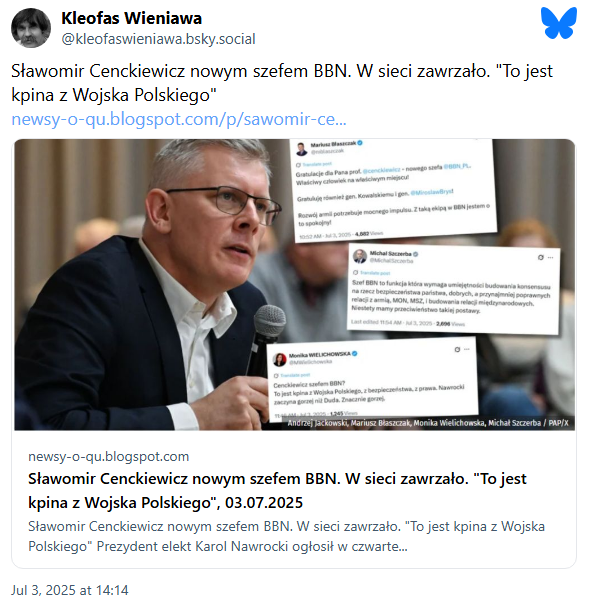Click the gray newsy-o-qu.blogspot.com card domain
Screen dimensions: 590x602
(109, 456)
